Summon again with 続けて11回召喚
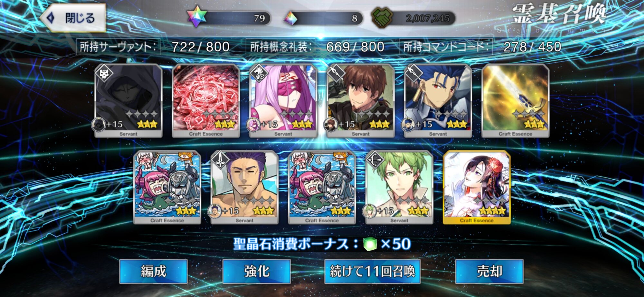644x297 pixels. click(x=373, y=271)
